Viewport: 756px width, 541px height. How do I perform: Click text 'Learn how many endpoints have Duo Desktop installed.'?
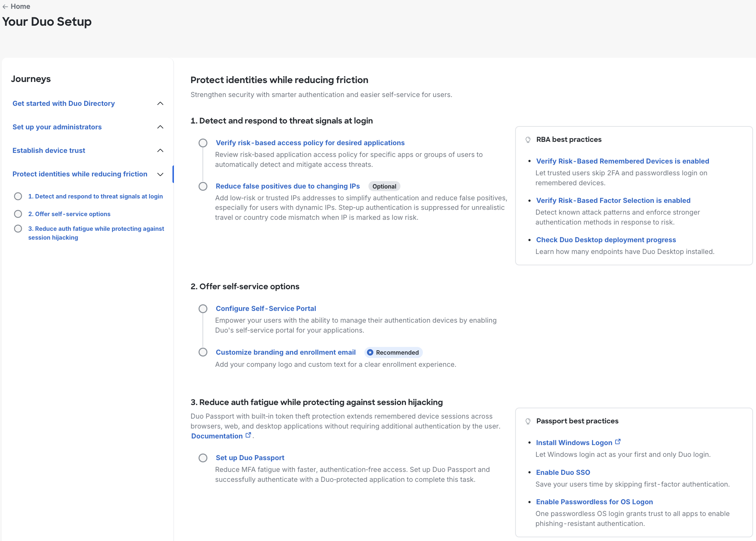point(625,252)
